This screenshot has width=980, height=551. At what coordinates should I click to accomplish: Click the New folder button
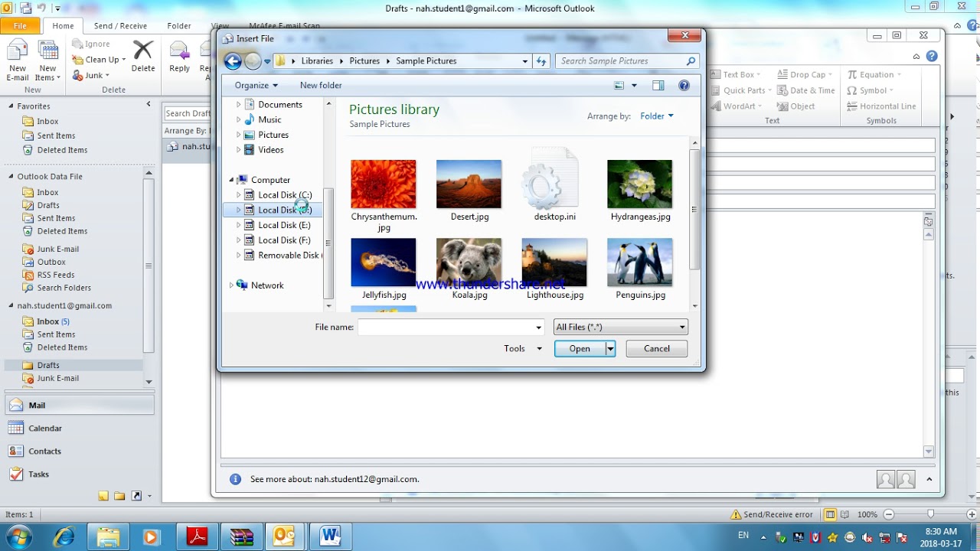pos(321,86)
